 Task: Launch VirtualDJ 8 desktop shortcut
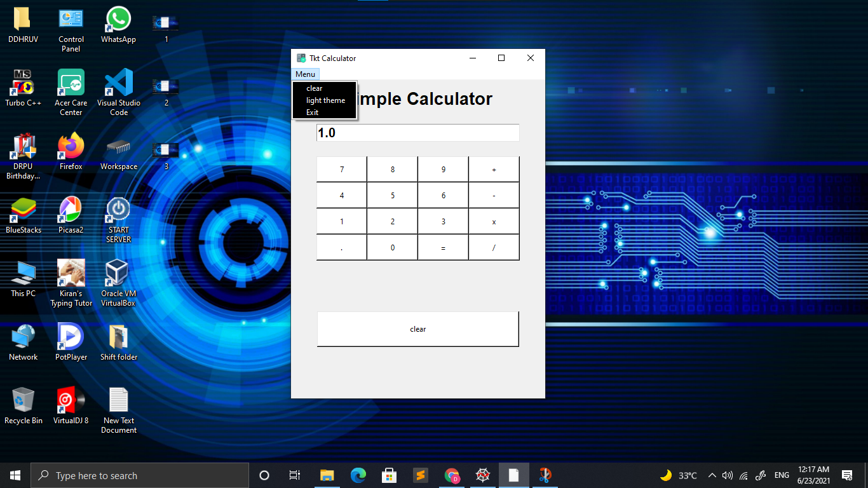71,407
